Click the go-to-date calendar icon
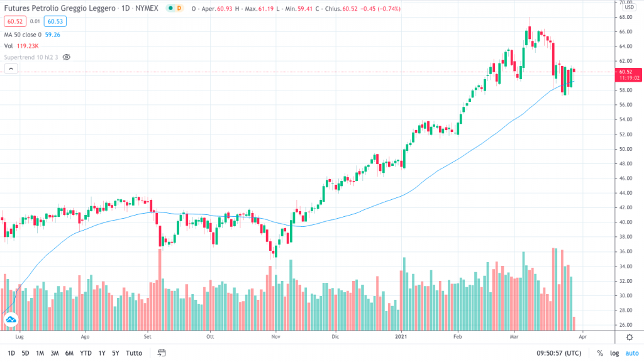Viewport: 644px width, 362px height. (160, 353)
